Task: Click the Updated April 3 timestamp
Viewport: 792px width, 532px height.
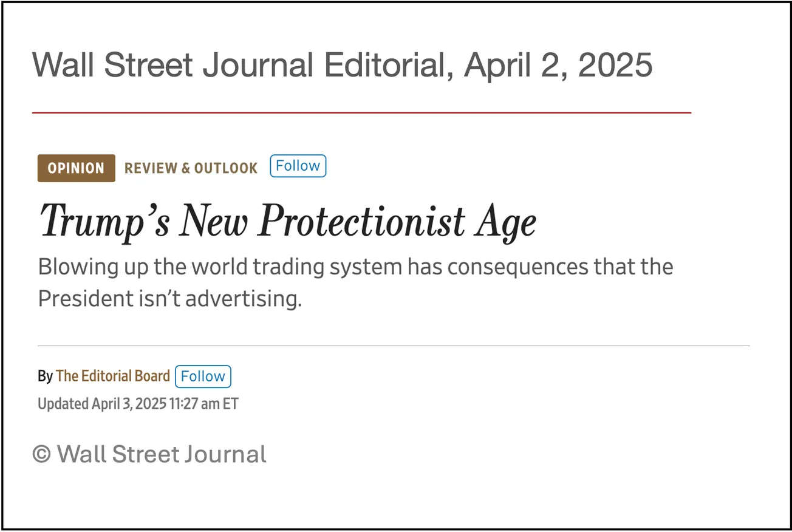Action: (x=137, y=403)
